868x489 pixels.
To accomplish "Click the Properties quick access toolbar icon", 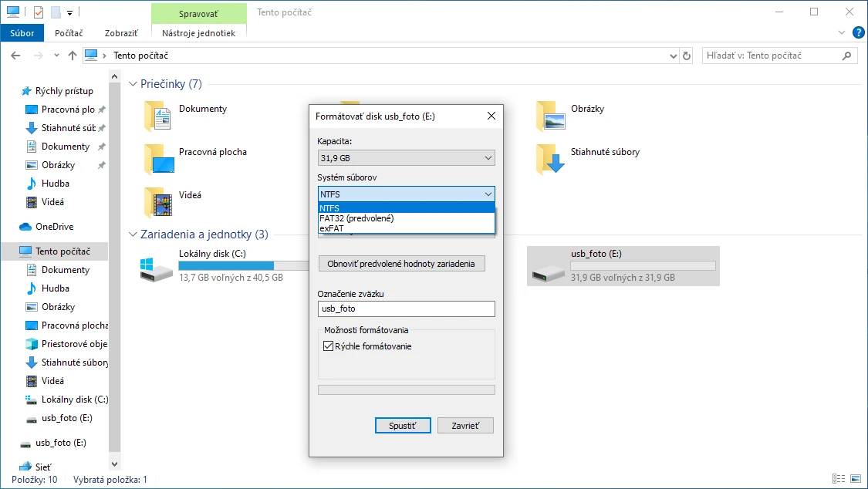I will [x=39, y=12].
